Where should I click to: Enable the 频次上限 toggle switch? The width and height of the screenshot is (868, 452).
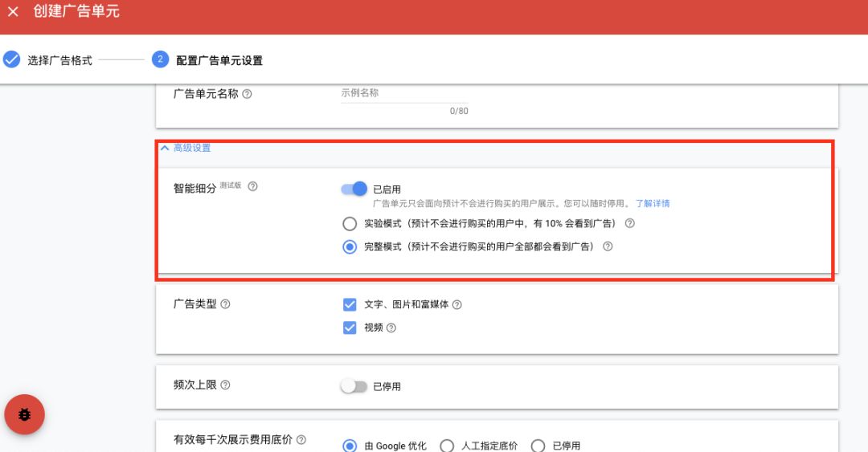point(354,386)
